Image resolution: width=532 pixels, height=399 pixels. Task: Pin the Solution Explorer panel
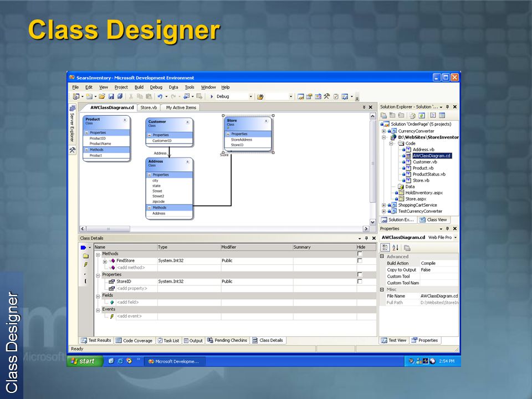point(448,106)
